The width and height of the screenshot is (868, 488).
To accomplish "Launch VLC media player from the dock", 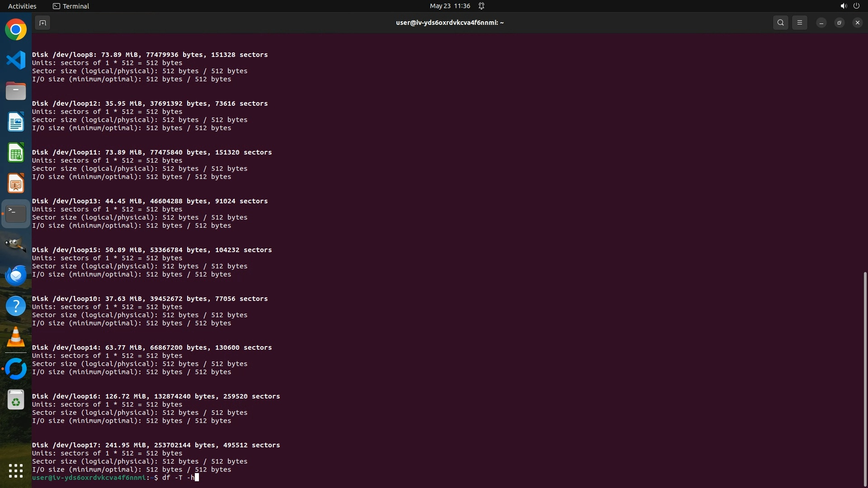I will click(x=16, y=337).
